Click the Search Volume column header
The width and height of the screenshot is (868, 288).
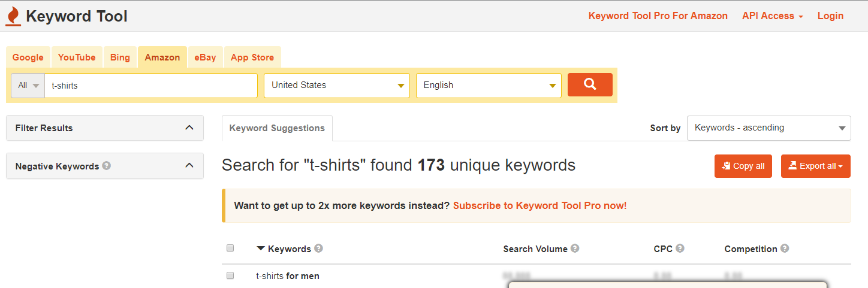[535, 248]
